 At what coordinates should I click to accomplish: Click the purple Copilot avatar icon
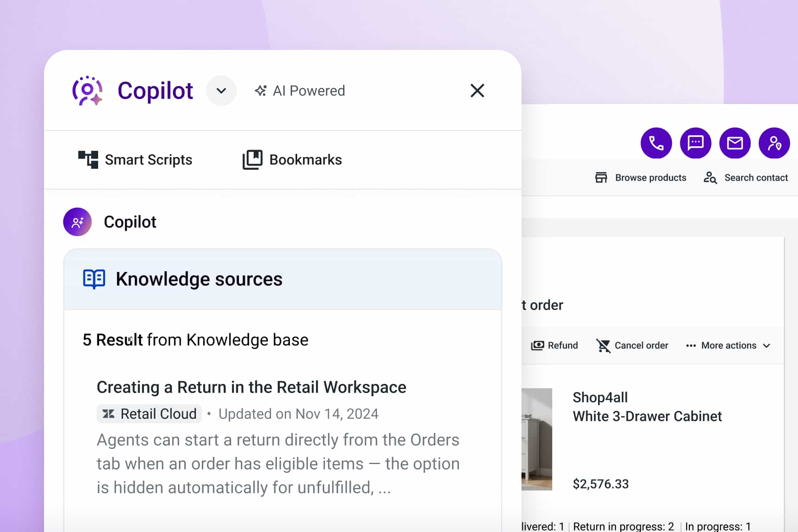tap(78, 222)
